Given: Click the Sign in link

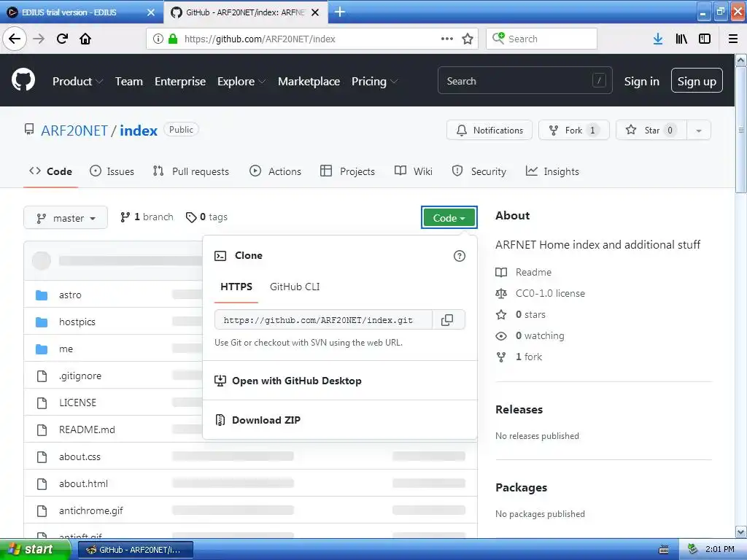Looking at the screenshot, I should [642, 82].
